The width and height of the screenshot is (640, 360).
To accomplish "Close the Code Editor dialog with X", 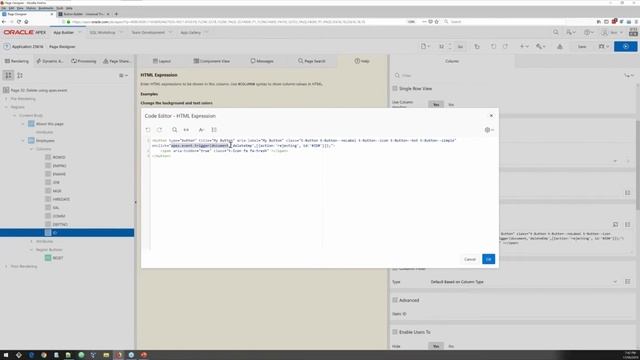I will point(491,116).
